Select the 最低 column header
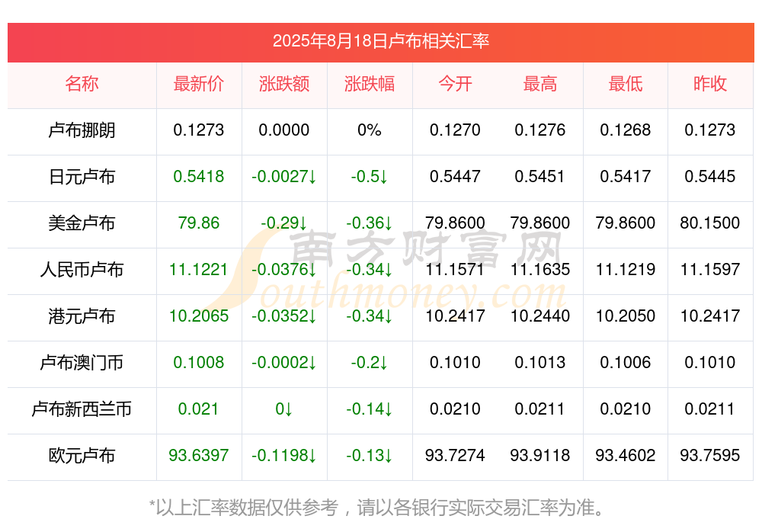 pos(626,84)
